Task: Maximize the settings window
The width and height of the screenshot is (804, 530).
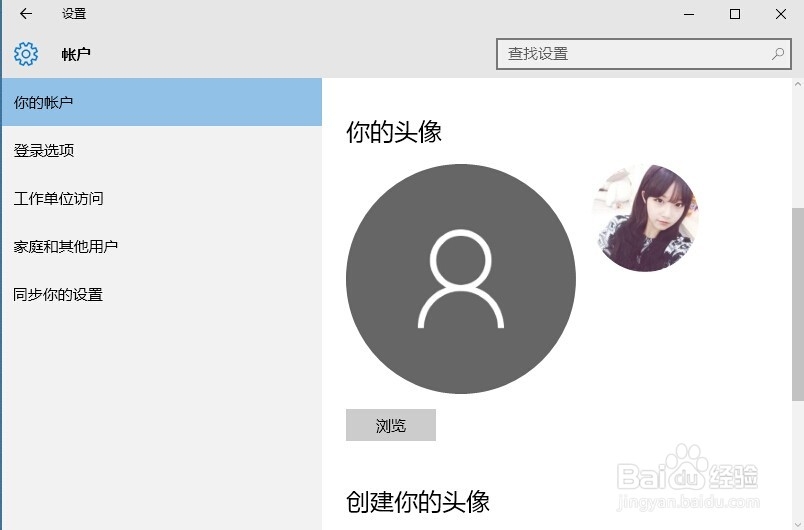Action: 735,14
